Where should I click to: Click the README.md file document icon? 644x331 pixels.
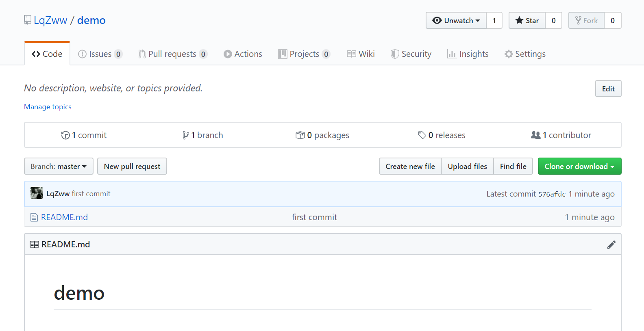[x=34, y=218]
